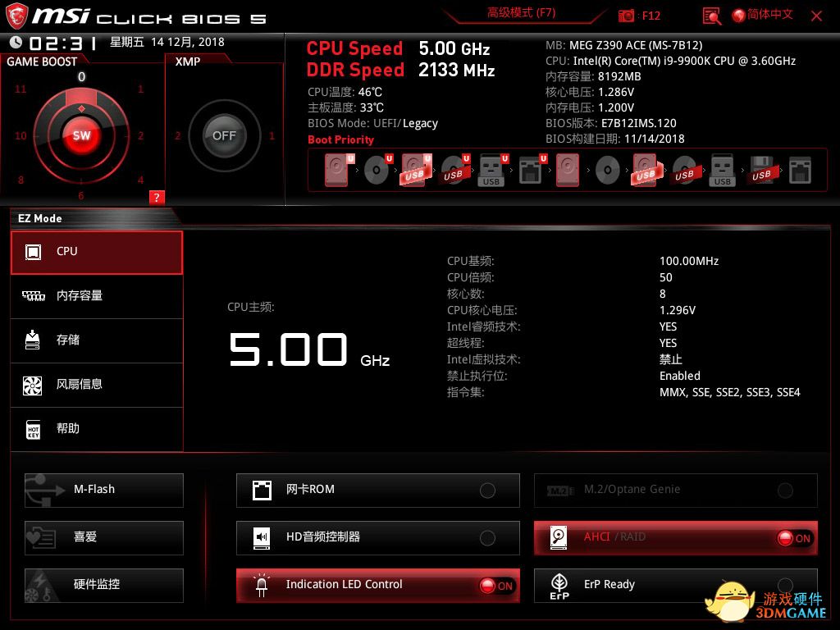Click the language globe icon
The width and height of the screenshot is (840, 630).
739,16
